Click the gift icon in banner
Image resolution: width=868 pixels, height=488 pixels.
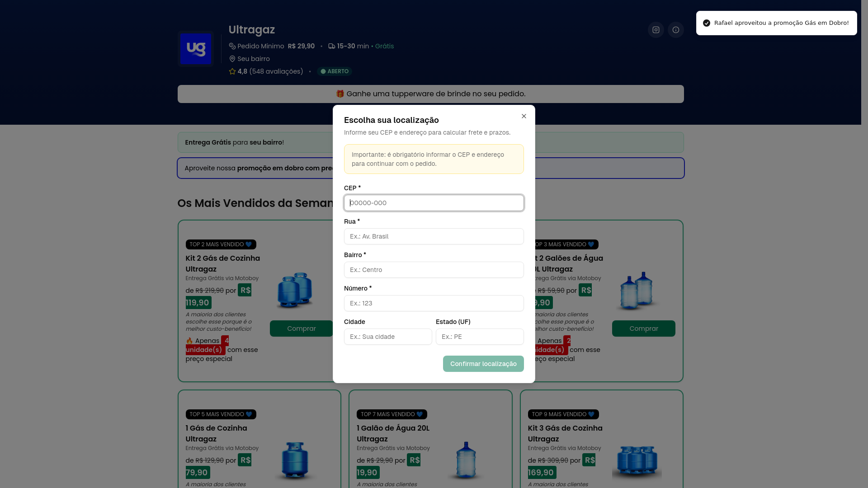[x=340, y=94]
